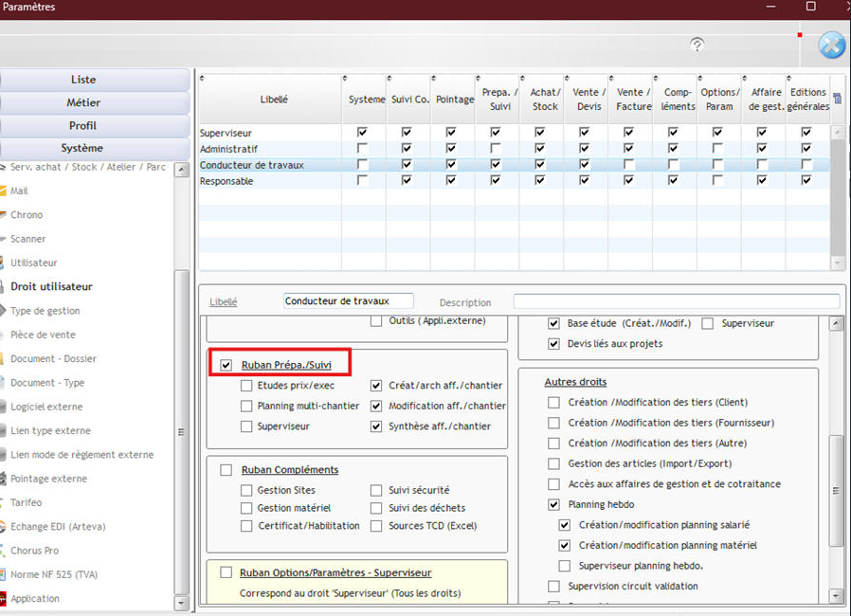Image resolution: width=851 pixels, height=616 pixels.
Task: Toggle the Planning hebdo checkbox
Action: pyautogui.click(x=553, y=504)
